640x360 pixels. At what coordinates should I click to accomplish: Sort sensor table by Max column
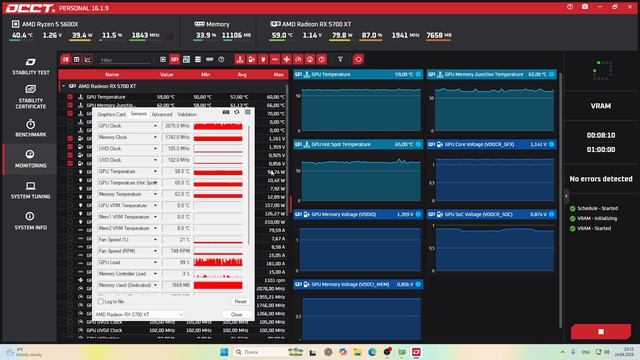click(279, 75)
